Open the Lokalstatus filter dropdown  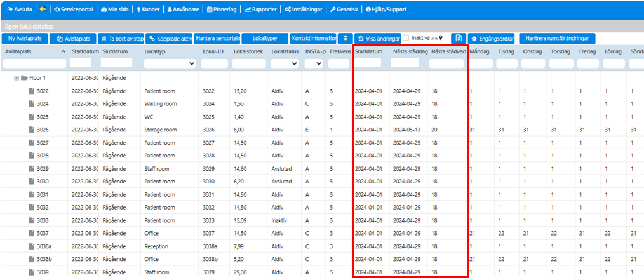click(x=285, y=63)
